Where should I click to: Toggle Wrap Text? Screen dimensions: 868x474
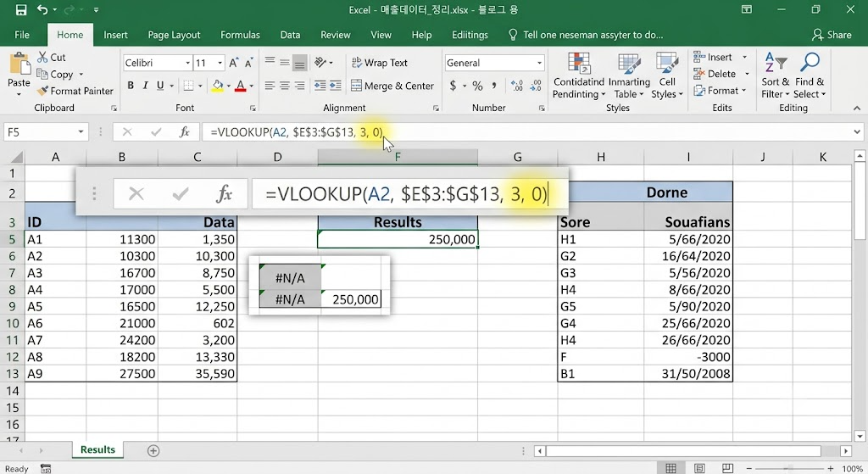[x=380, y=63]
